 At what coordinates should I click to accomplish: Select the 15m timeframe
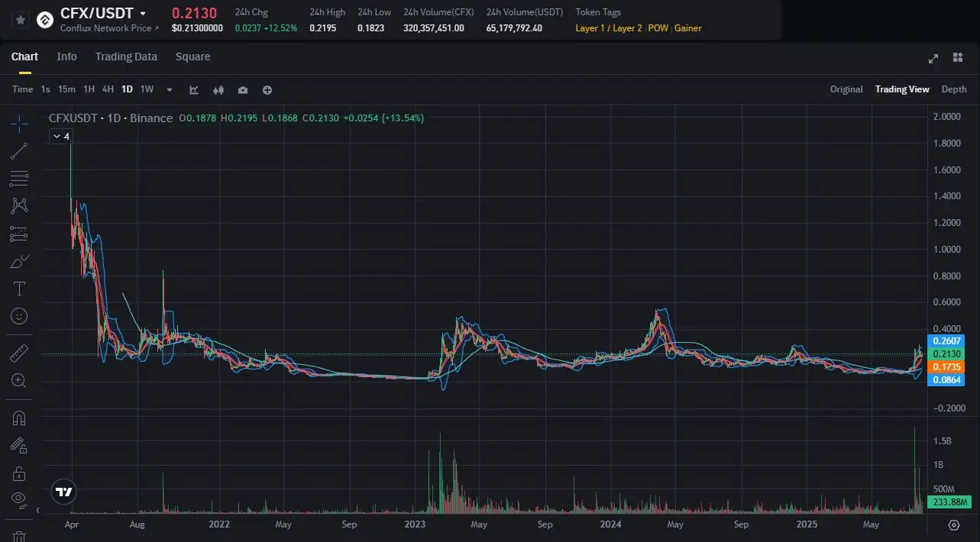pos(66,89)
